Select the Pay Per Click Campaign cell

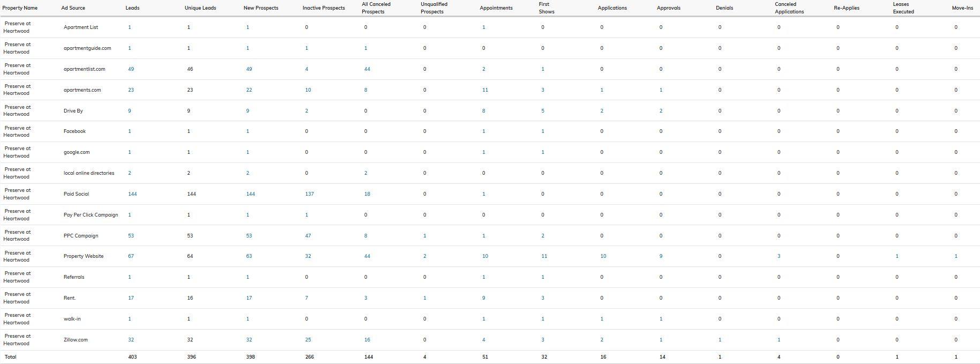tap(91, 215)
